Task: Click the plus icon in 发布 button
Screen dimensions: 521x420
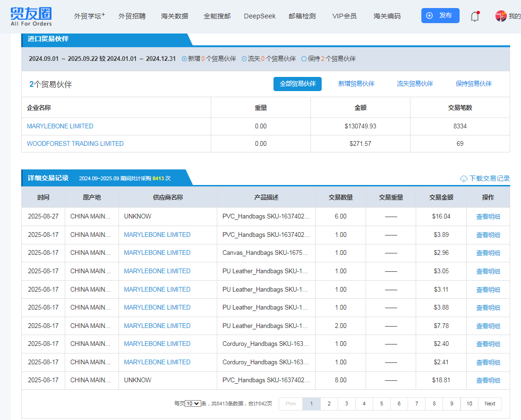Action: tap(429, 16)
